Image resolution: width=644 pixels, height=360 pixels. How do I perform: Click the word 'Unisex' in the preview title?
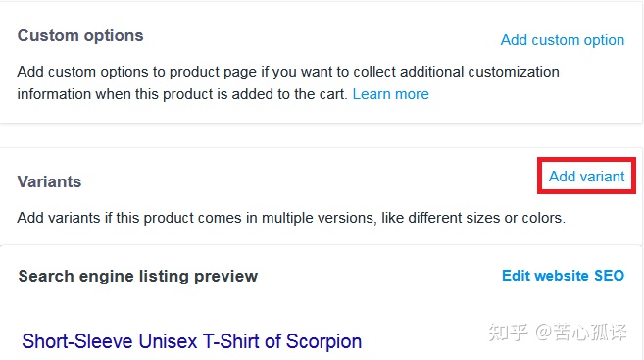coord(168,341)
